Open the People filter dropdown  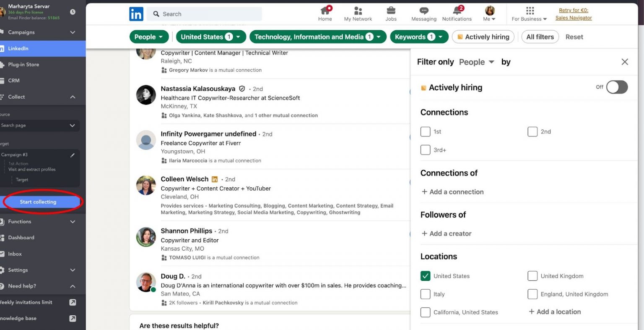coord(149,37)
